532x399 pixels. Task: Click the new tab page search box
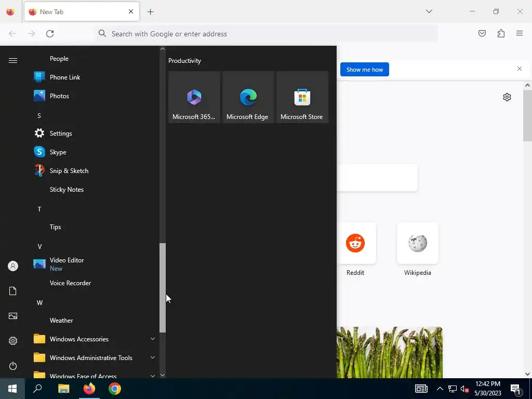[377, 178]
